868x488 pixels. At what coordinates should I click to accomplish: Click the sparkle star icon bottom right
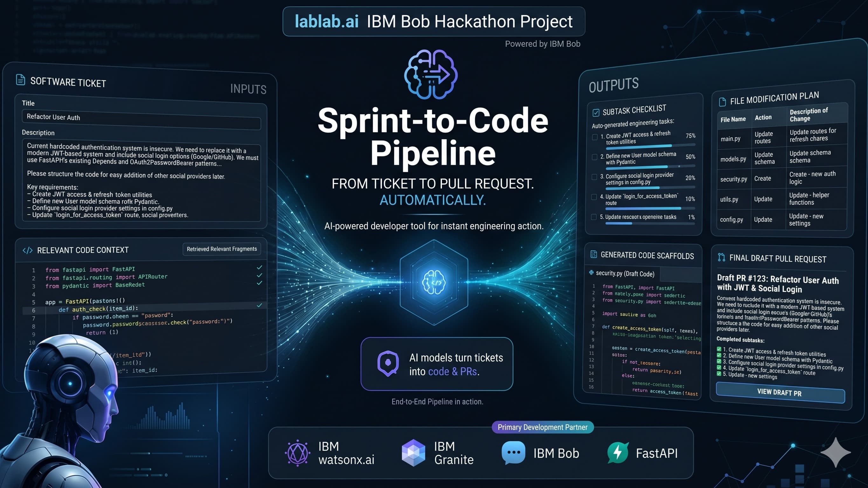pyautogui.click(x=836, y=452)
